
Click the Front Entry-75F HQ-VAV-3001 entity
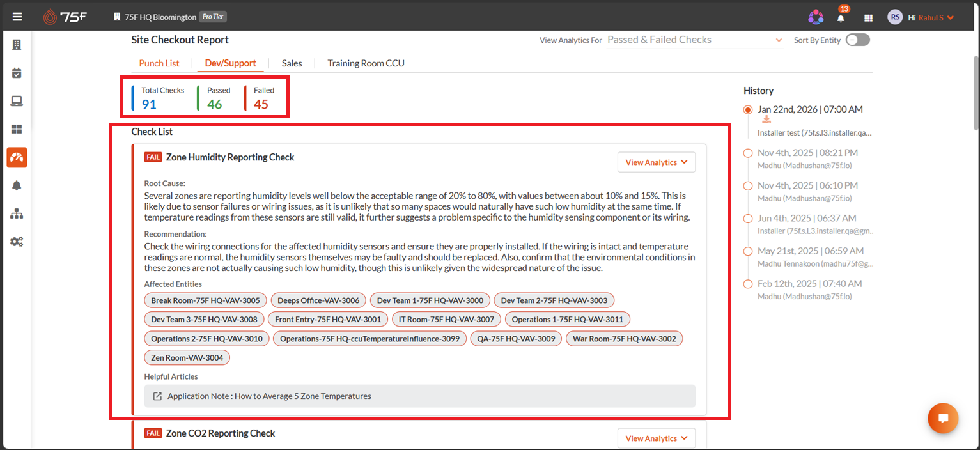point(328,319)
